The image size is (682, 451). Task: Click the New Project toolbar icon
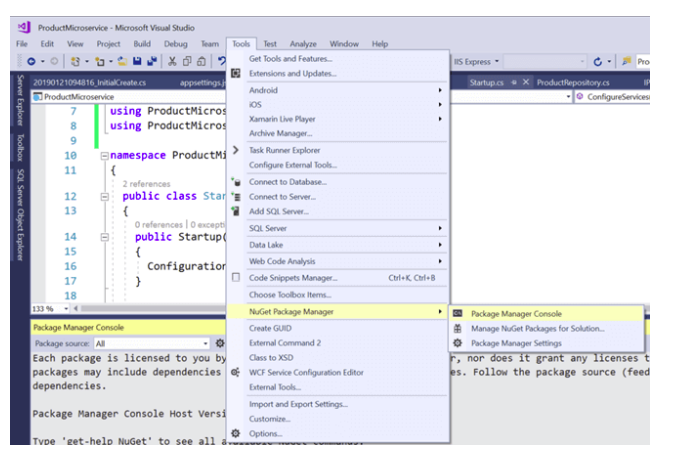coord(75,61)
